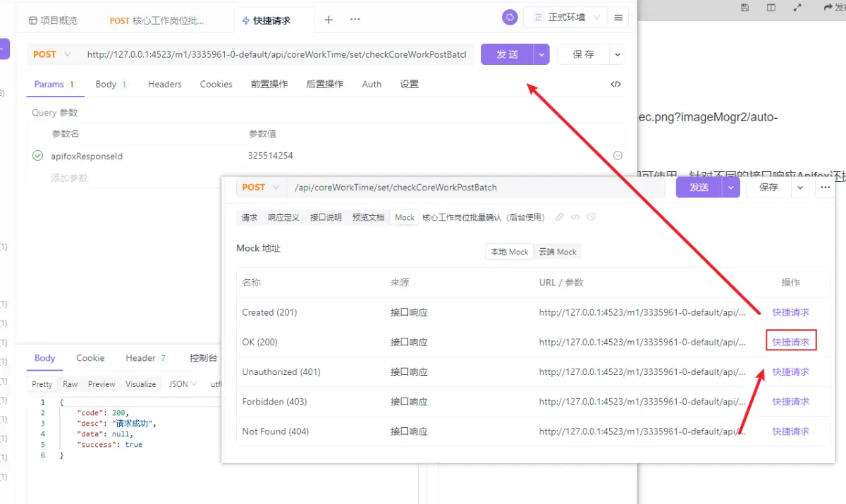Viewport: 846px width, 504px height.
Task: Open the JSON format dropdown
Action: [183, 384]
